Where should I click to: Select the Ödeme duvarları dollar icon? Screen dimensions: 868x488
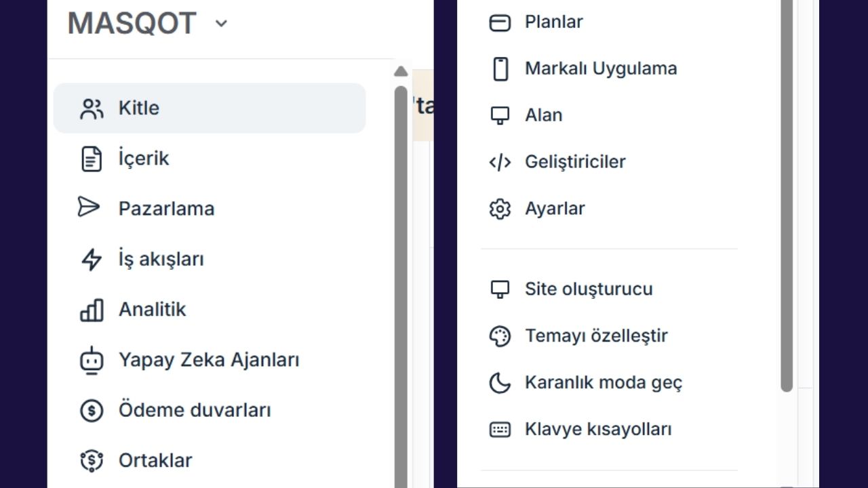tap(92, 410)
